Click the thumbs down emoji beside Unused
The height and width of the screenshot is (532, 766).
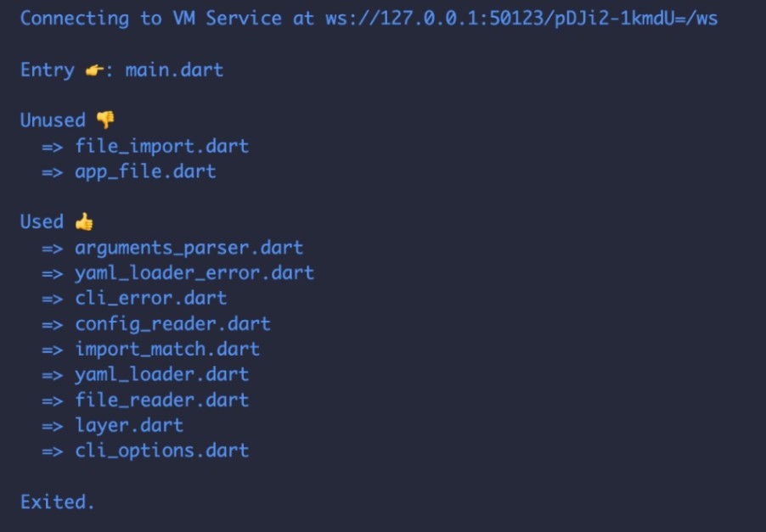[105, 120]
